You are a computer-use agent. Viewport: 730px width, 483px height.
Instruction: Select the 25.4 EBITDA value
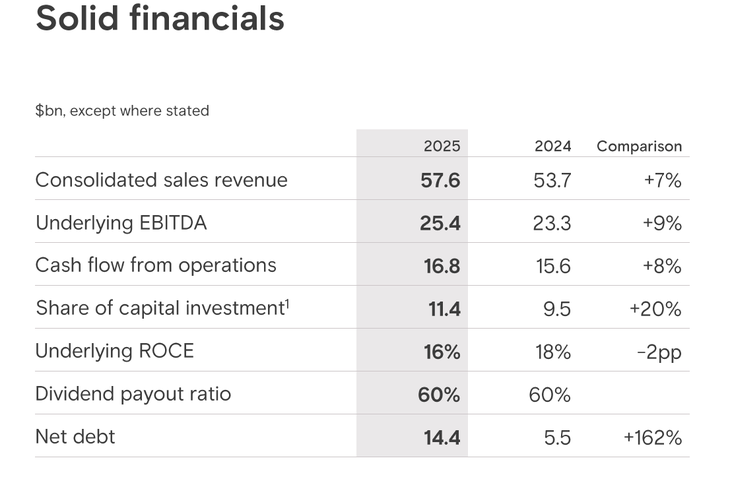pyautogui.click(x=440, y=224)
